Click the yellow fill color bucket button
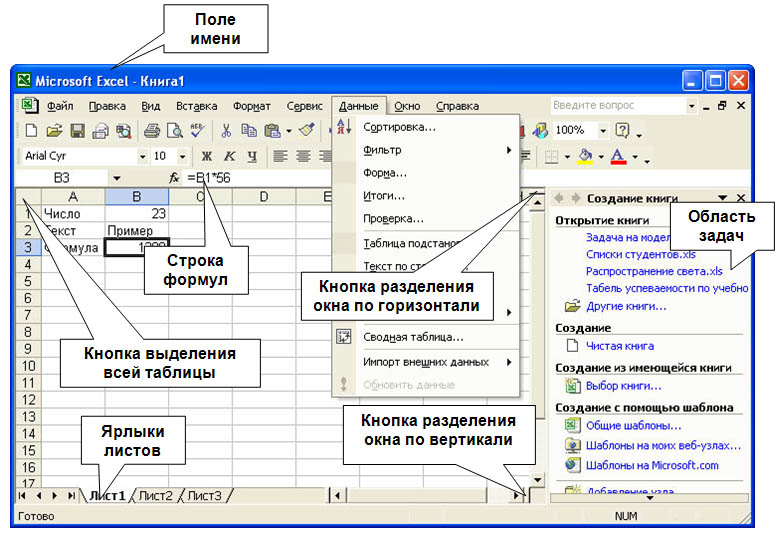 coord(586,156)
